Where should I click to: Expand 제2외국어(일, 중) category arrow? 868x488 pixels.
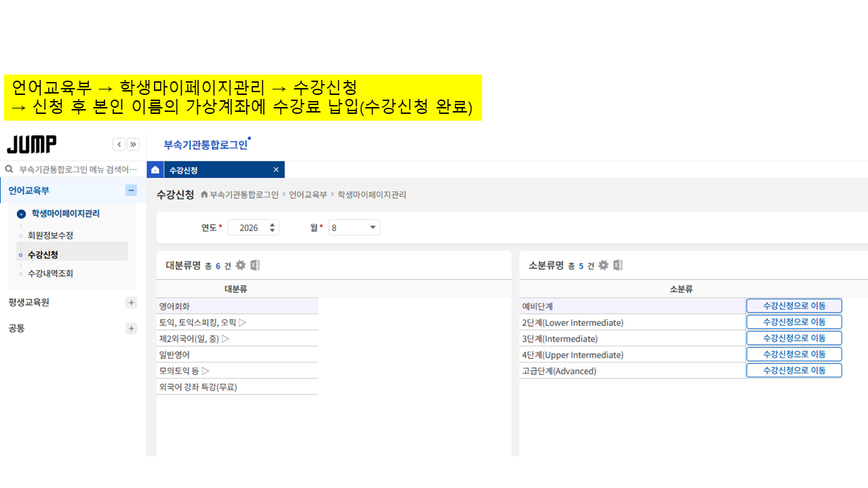(x=225, y=339)
